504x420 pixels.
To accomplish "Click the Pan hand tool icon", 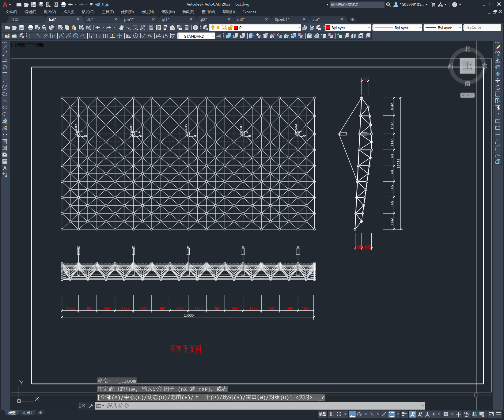I will click(121, 28).
